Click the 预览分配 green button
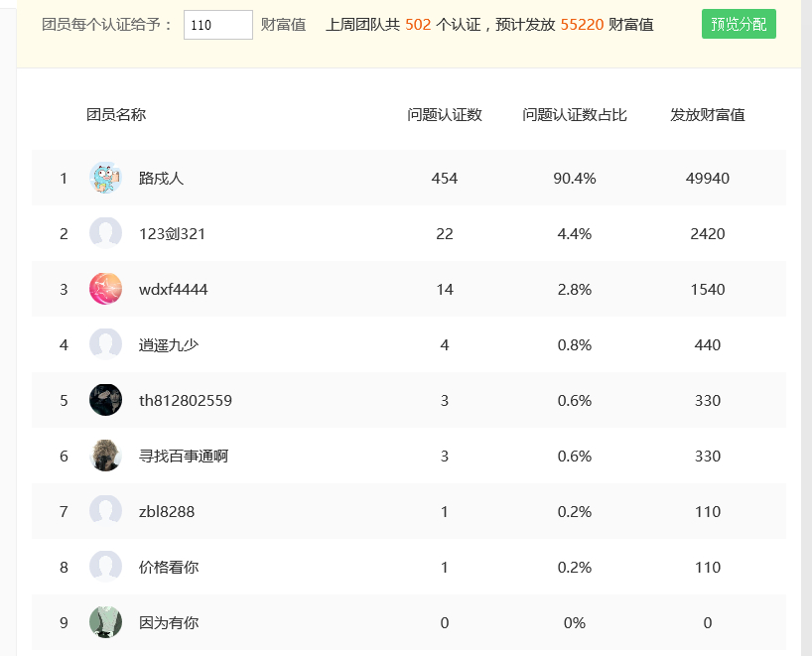The image size is (812, 656). 739,24
